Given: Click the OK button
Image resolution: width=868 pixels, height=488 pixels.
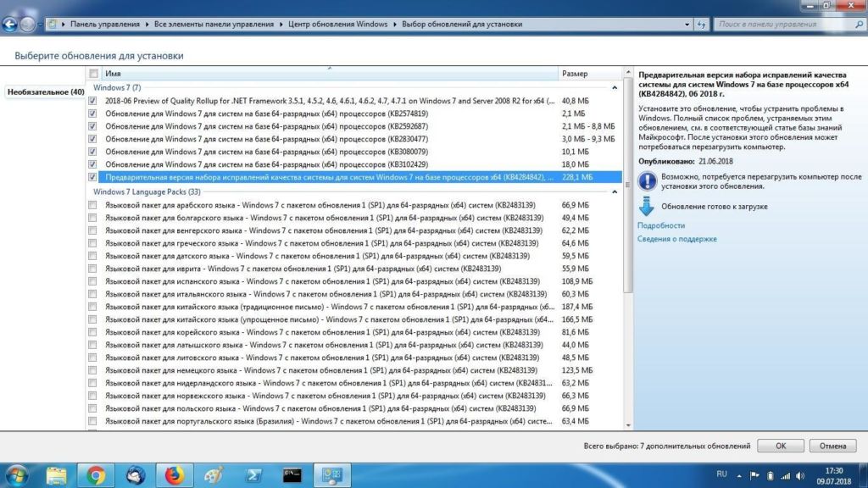Looking at the screenshot, I should point(781,446).
